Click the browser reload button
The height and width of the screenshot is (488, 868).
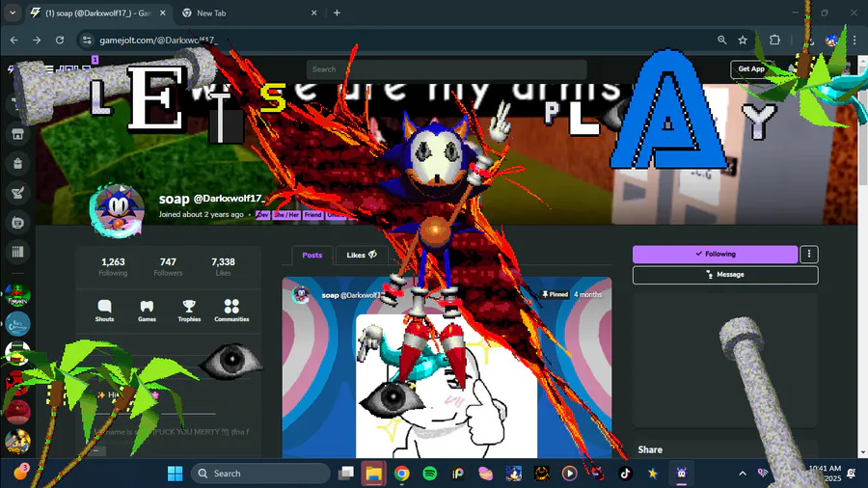[x=60, y=40]
